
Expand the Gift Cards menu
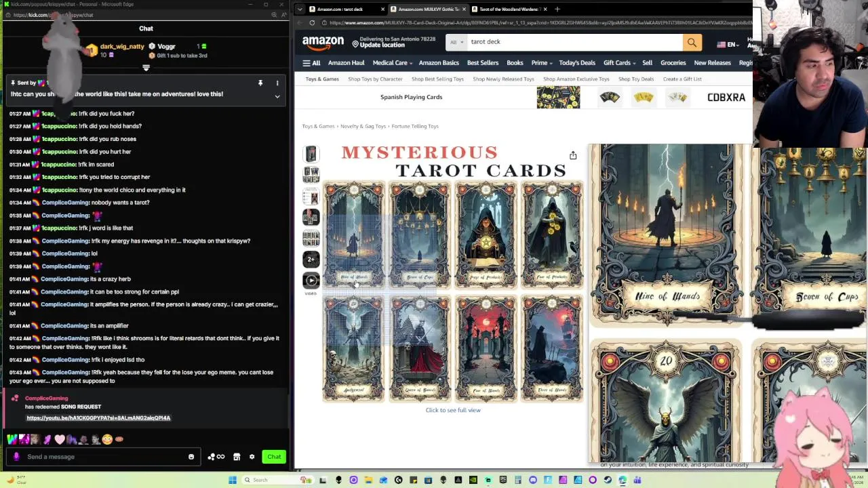pos(619,63)
